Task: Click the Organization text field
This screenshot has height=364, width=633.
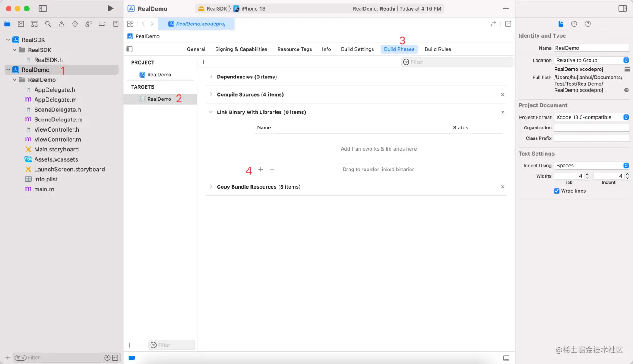Action: click(x=592, y=128)
